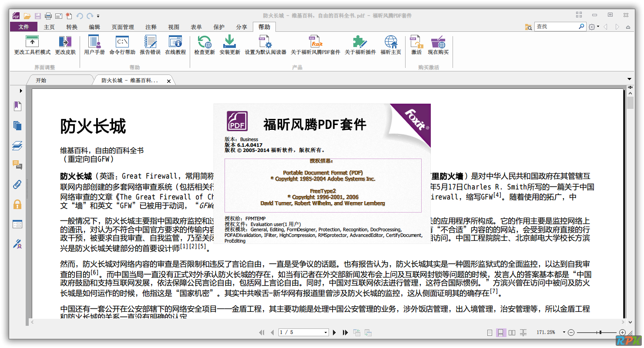Open 关于福昕风腾PDF套件 about button
This screenshot has width=644, height=348.
315,45
